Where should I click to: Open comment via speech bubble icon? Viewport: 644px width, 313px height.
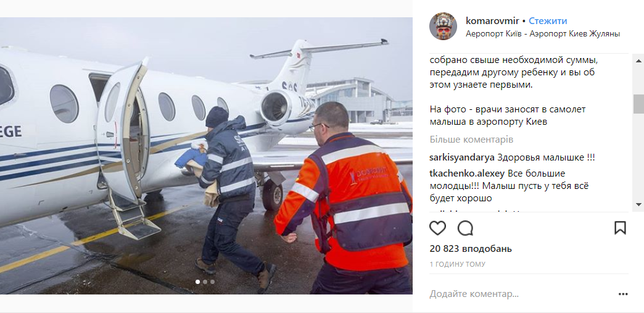[x=465, y=228]
